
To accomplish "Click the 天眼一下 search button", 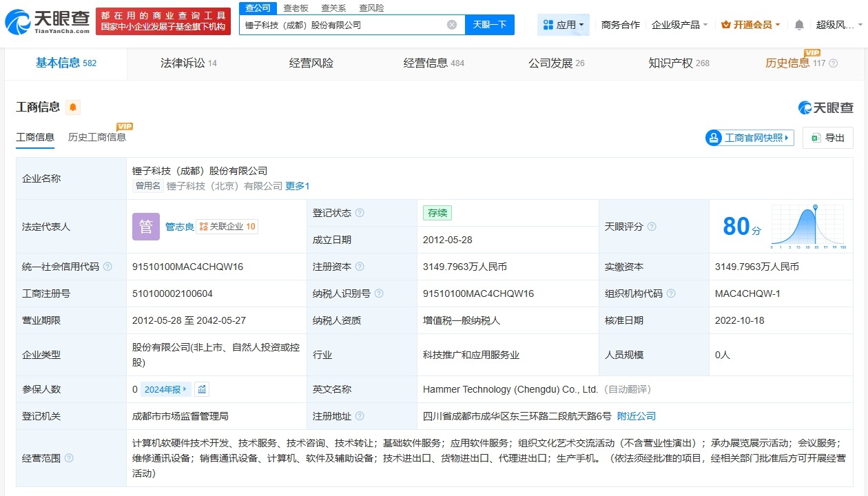I will (490, 25).
